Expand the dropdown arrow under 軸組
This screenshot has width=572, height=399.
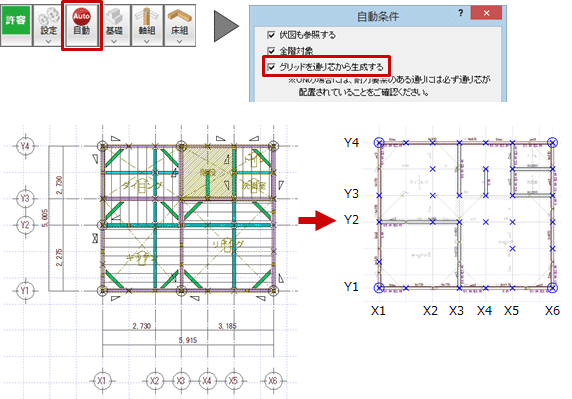[147, 42]
